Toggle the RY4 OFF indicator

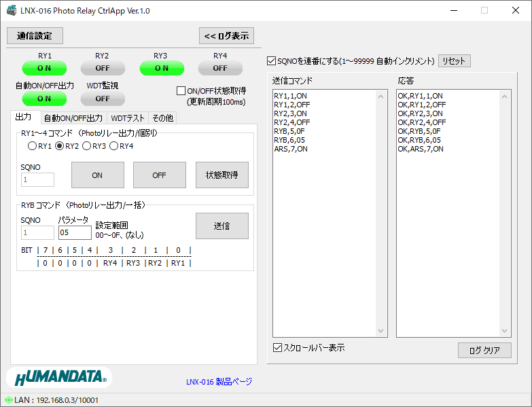[x=220, y=68]
